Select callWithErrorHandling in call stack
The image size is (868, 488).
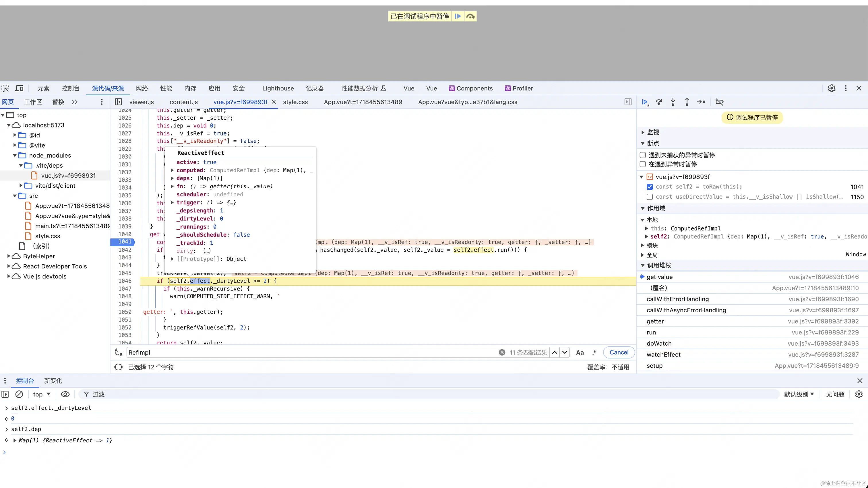pyautogui.click(x=678, y=299)
